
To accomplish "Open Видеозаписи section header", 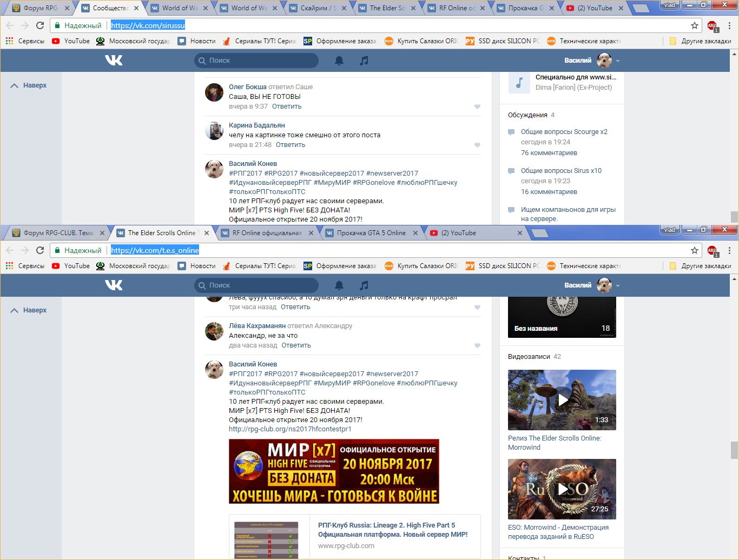I will 535,357.
